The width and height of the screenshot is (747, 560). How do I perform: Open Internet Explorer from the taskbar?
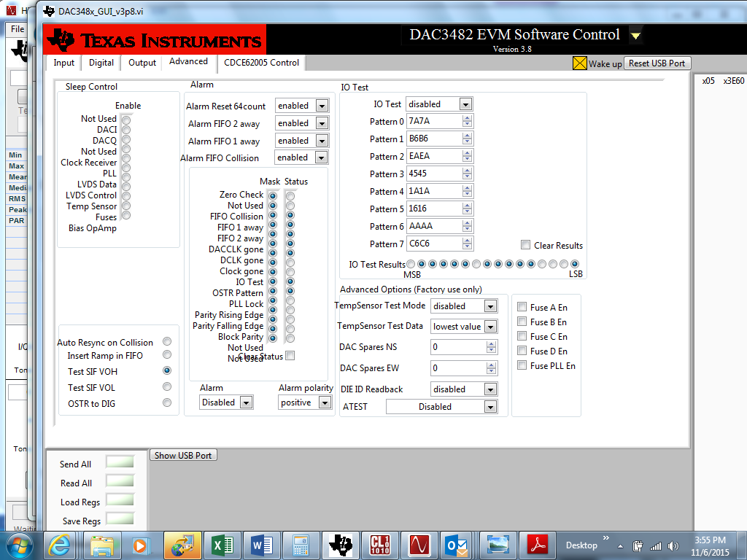(x=60, y=545)
